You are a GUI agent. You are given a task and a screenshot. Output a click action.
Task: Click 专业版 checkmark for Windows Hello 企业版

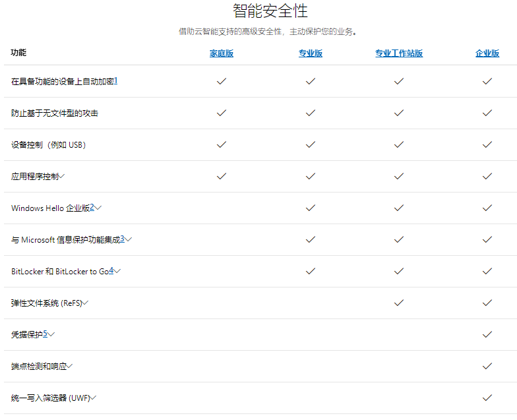[310, 208]
